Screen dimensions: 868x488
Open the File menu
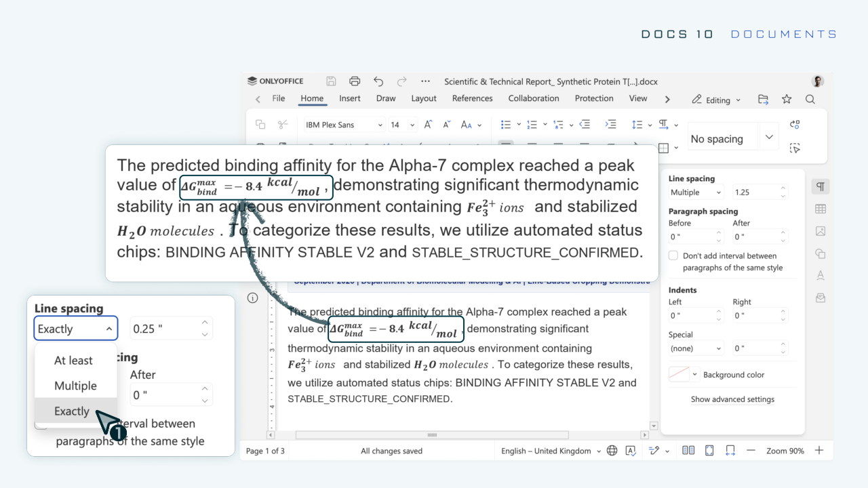(x=279, y=98)
